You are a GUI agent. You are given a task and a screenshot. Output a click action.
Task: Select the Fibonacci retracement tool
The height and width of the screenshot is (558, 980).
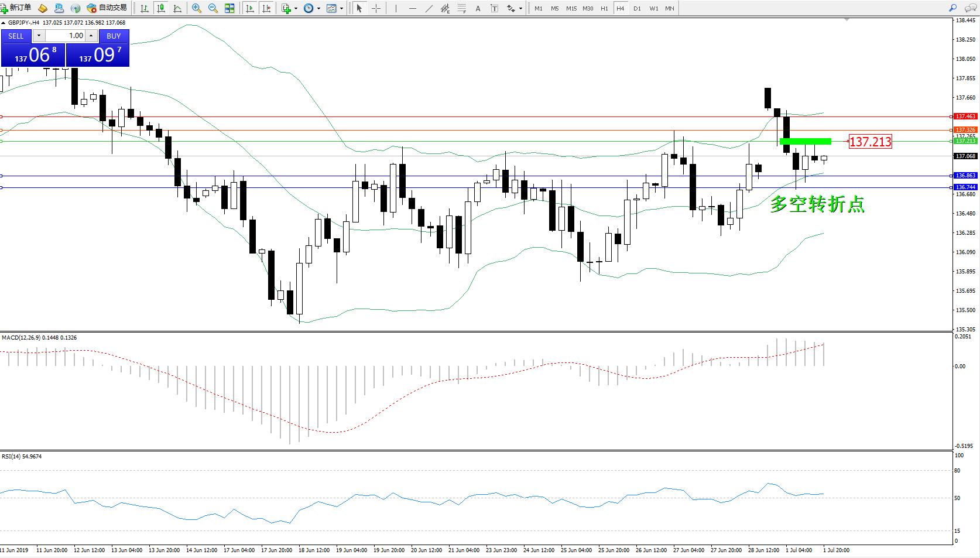pyautogui.click(x=462, y=8)
